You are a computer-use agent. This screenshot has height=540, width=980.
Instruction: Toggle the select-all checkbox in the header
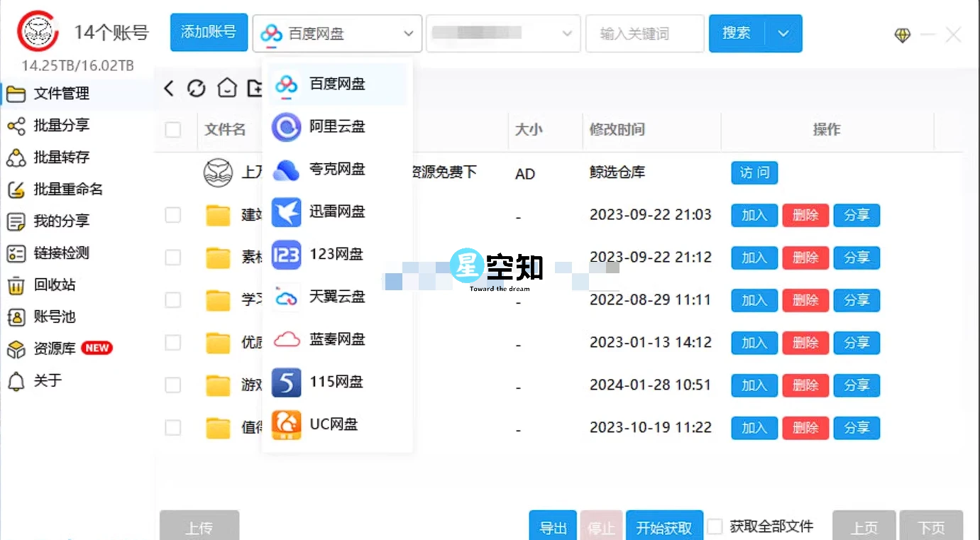point(173,129)
